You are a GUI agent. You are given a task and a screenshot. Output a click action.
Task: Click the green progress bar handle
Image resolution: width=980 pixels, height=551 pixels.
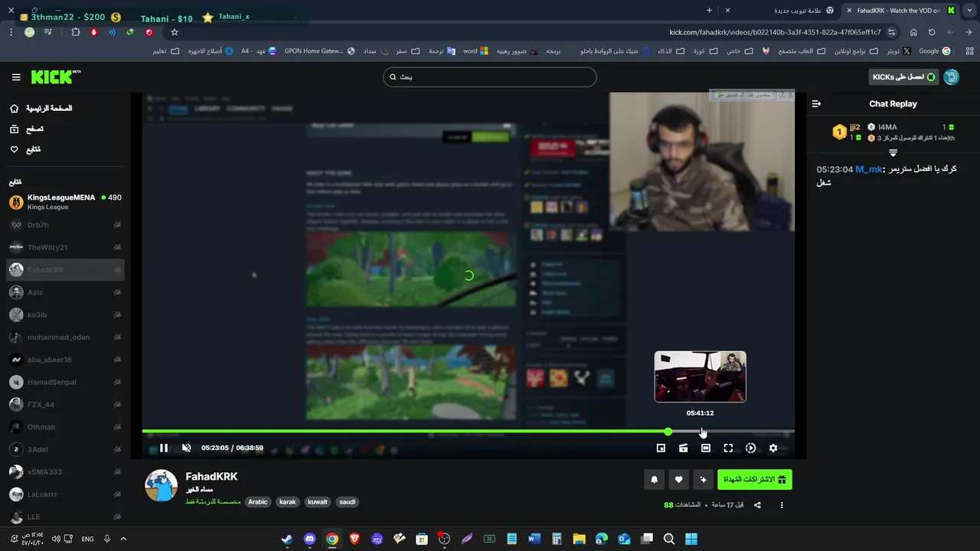[668, 432]
